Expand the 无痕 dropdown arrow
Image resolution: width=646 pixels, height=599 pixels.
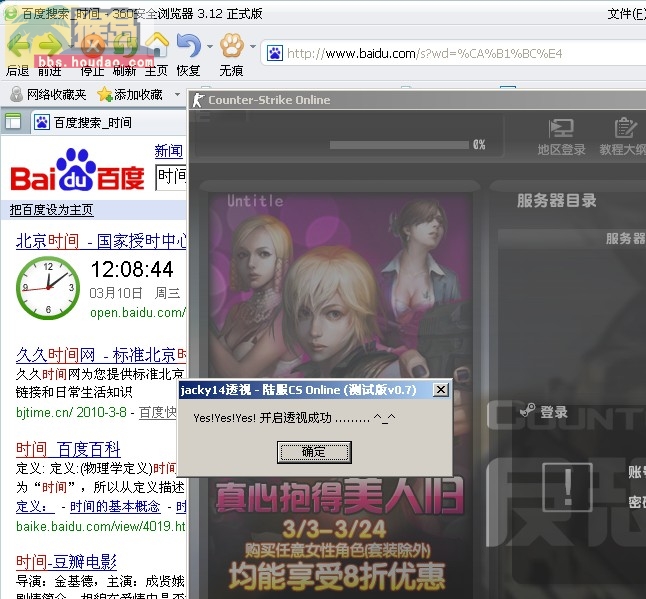click(253, 46)
